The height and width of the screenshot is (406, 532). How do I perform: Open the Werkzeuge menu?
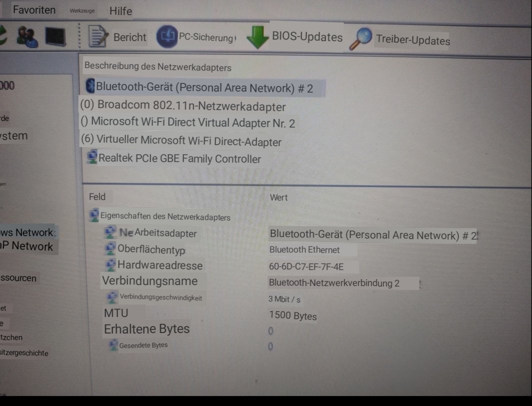82,11
